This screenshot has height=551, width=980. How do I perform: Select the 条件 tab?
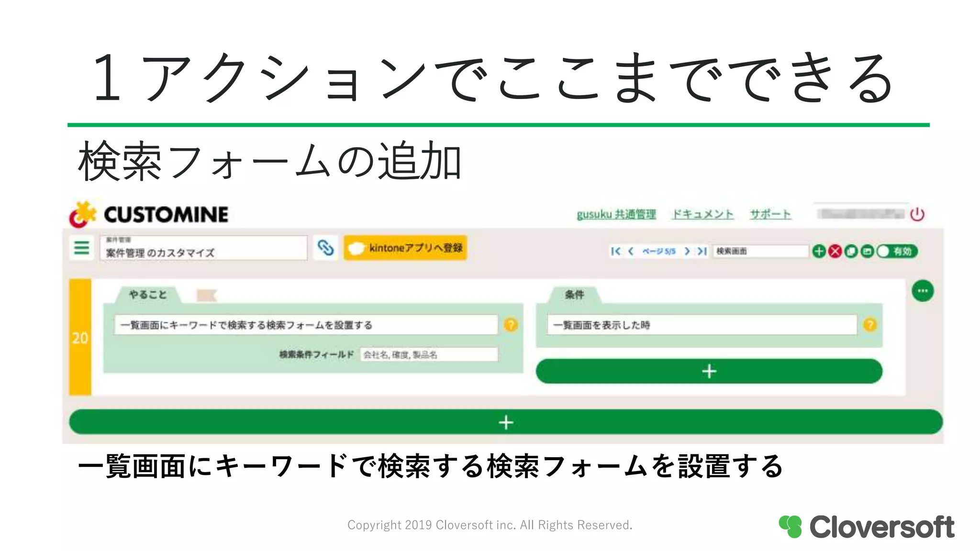pyautogui.click(x=574, y=295)
